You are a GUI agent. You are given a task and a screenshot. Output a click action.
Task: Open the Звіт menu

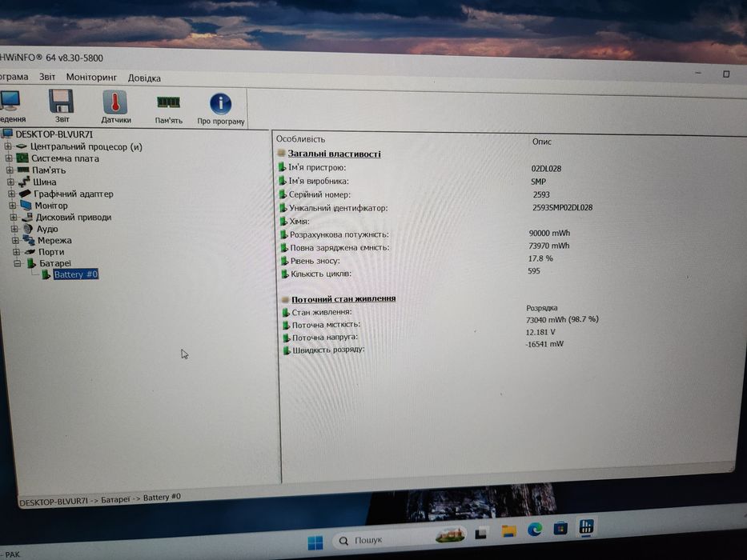(47, 77)
